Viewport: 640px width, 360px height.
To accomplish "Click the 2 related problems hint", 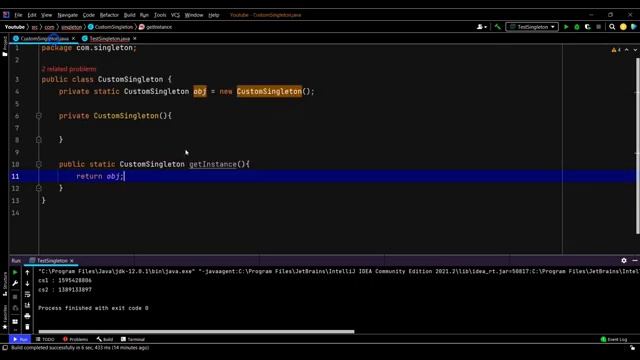I will pyautogui.click(x=69, y=69).
